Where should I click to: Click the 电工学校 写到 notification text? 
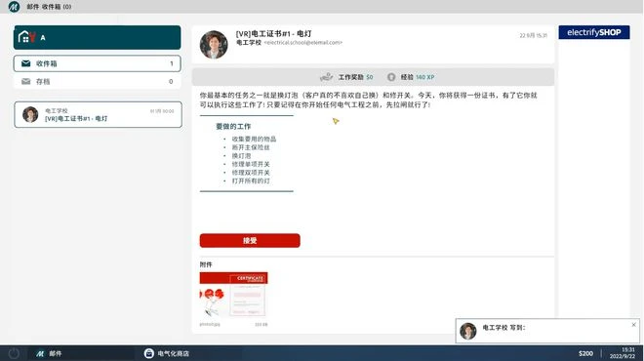pos(503,328)
